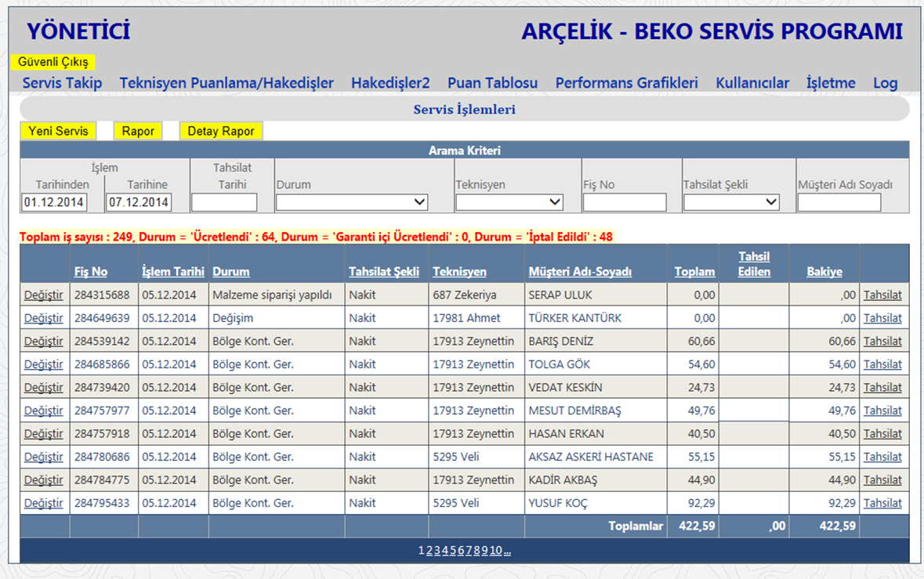
Task: Click Değiştir for AKSAZ ASKERİ HASTANE row
Action: click(44, 457)
